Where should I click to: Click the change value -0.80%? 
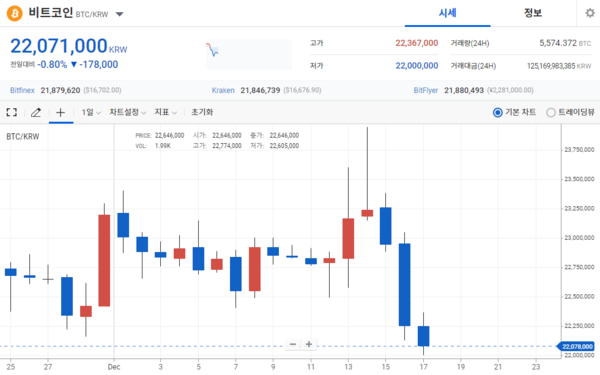(52, 64)
